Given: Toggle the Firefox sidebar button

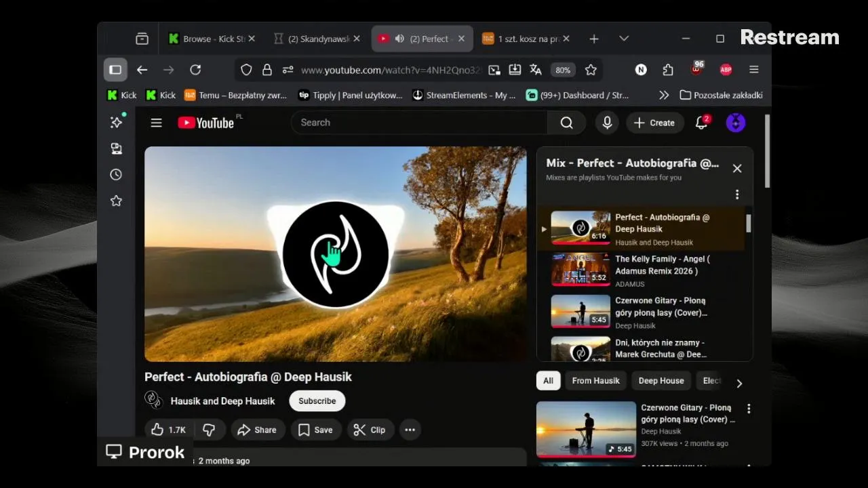Looking at the screenshot, I should (115, 70).
